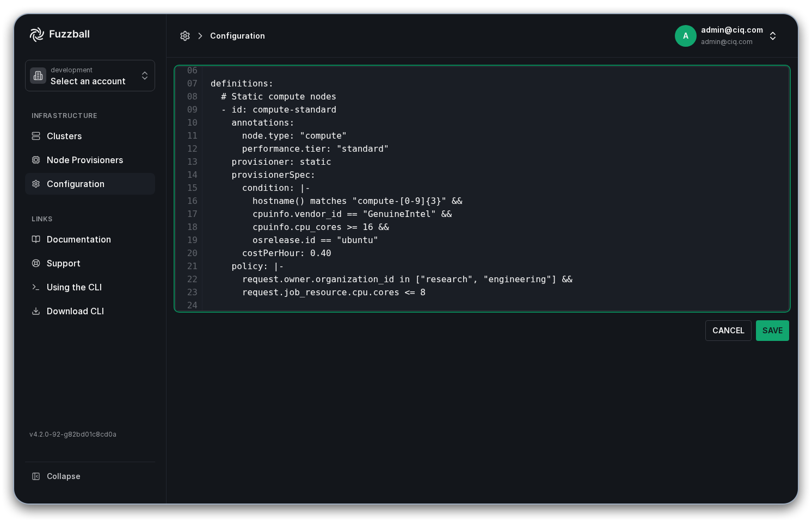
Task: Click the Download CLI download icon
Action: coord(36,311)
